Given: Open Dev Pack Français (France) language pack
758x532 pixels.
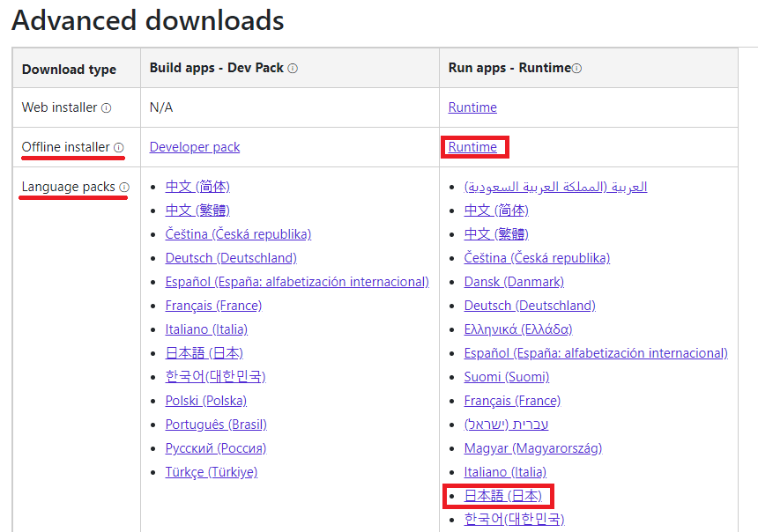Looking at the screenshot, I should point(213,306).
